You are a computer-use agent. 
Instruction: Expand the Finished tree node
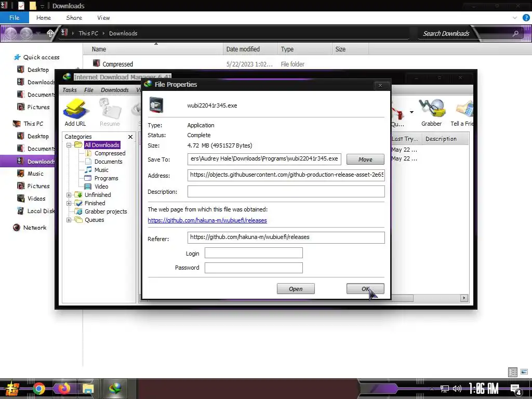coord(69,203)
